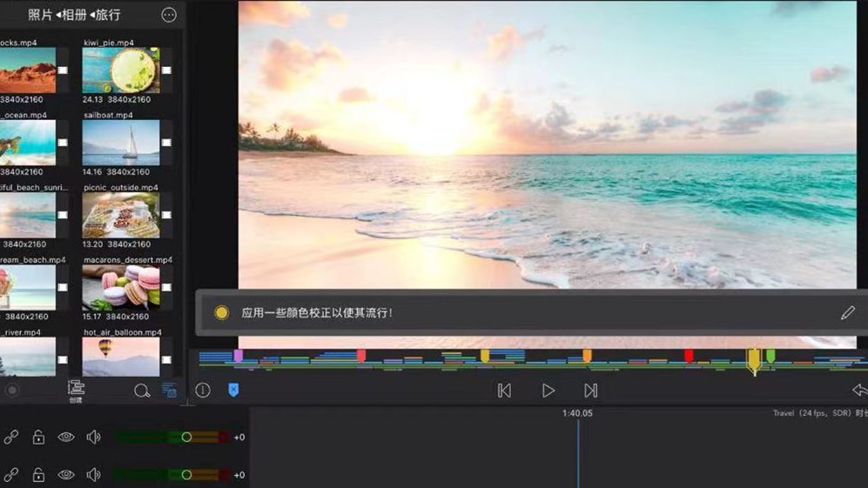This screenshot has width=868, height=488.
Task: Click the undo arrow icon
Action: [x=858, y=391]
